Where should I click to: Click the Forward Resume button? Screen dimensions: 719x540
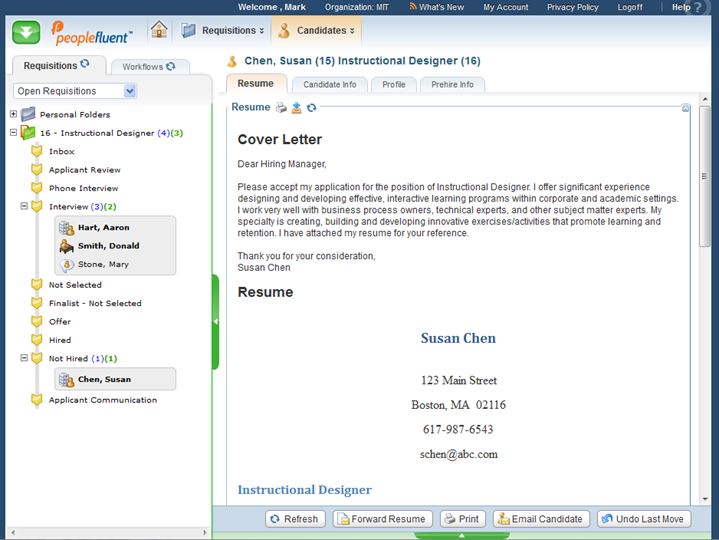pyautogui.click(x=383, y=519)
